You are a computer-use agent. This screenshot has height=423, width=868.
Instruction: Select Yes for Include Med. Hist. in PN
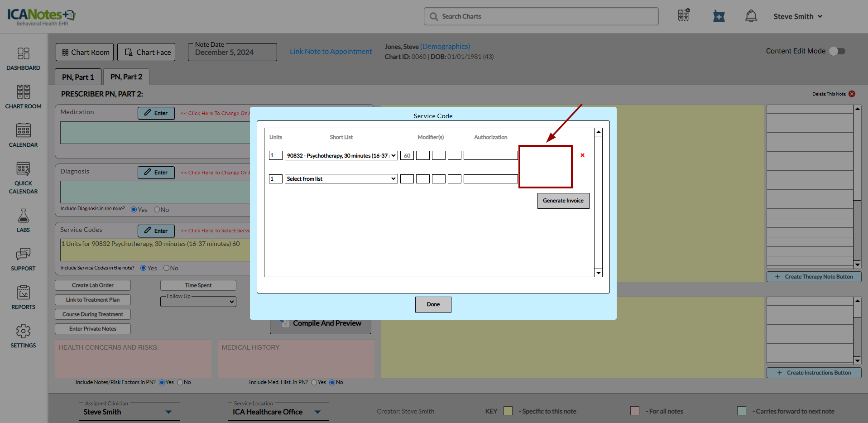314,382
